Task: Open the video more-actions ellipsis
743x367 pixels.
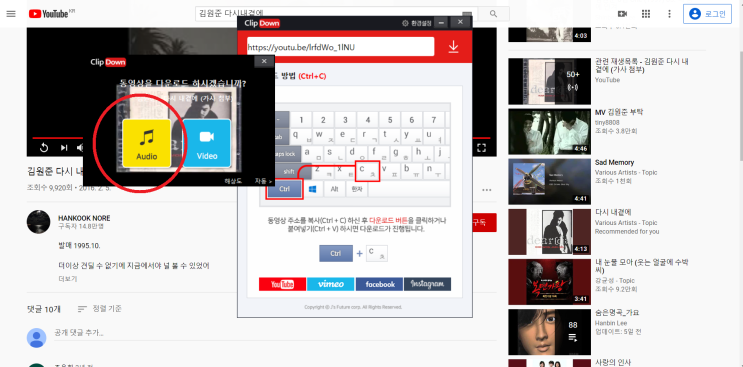Action: tap(487, 190)
